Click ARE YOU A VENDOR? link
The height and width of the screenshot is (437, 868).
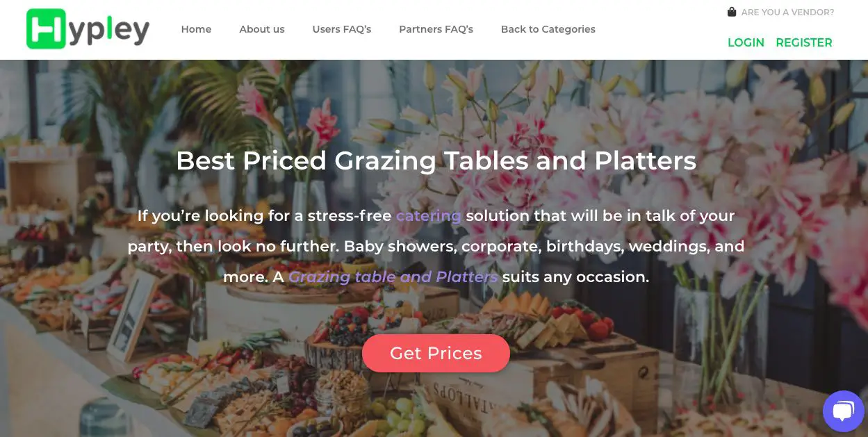tap(787, 12)
